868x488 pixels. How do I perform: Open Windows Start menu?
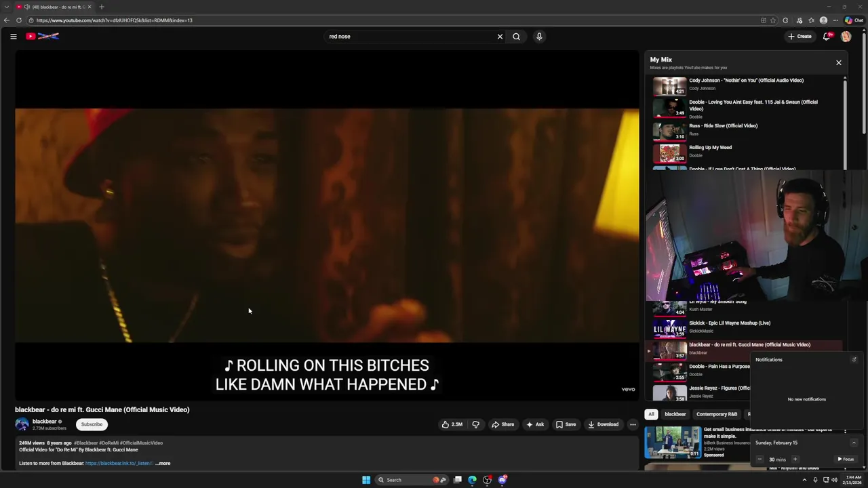coord(366,480)
